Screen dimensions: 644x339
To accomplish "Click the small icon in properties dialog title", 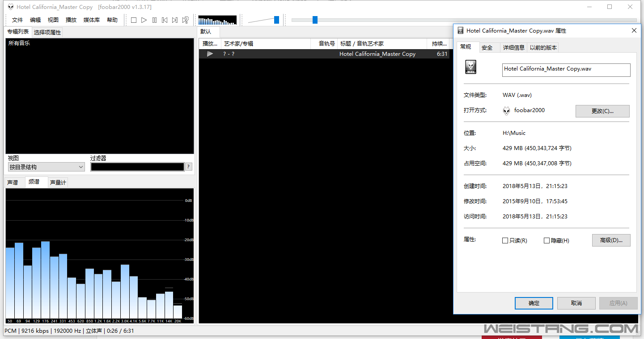I will [x=461, y=30].
